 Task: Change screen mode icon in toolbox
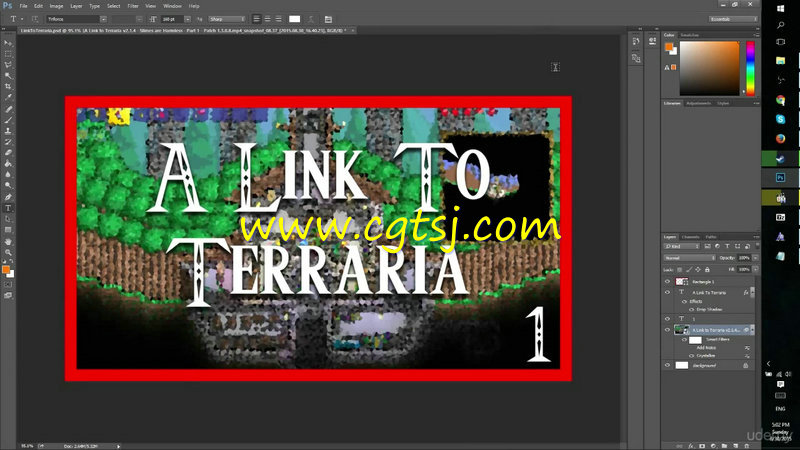coord(8,295)
